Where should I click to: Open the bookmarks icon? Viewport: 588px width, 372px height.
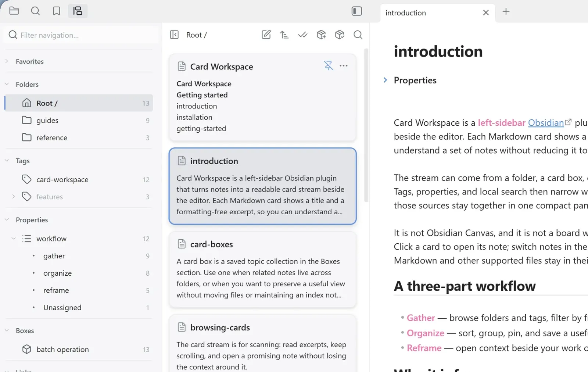point(57,11)
